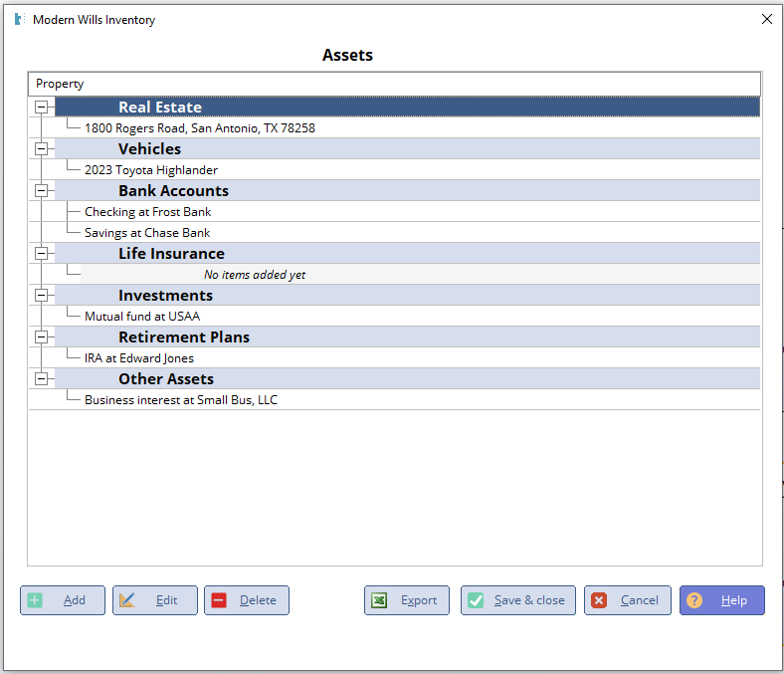Image resolution: width=784 pixels, height=674 pixels.
Task: Collapse the Vehicles category
Action: click(x=42, y=149)
